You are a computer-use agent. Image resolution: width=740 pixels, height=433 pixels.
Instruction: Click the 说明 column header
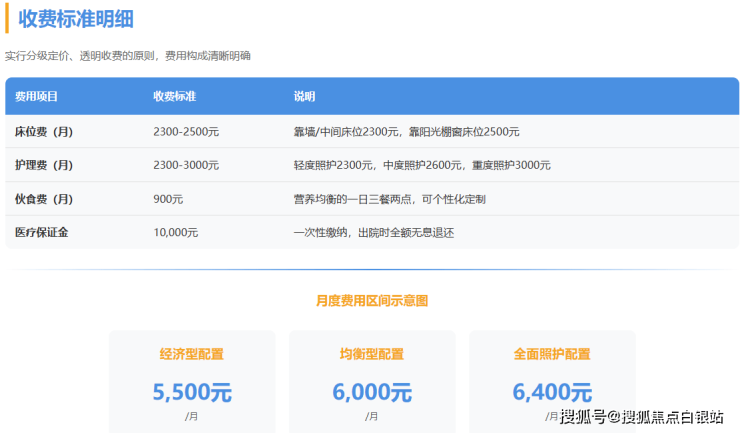click(x=304, y=97)
